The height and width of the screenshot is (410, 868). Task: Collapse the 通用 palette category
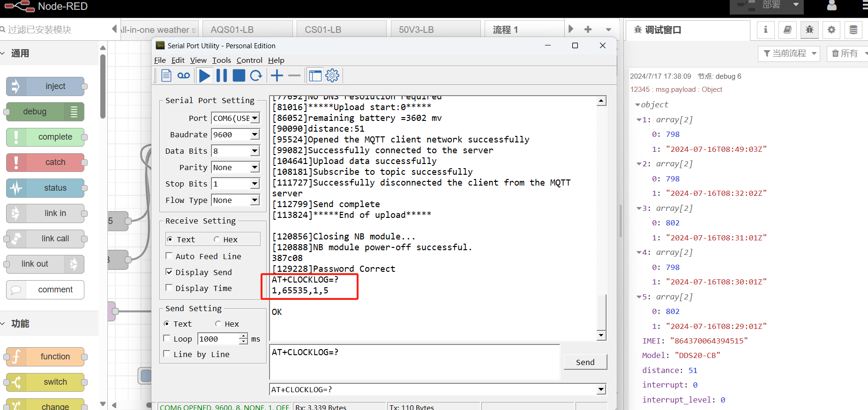coord(49,53)
